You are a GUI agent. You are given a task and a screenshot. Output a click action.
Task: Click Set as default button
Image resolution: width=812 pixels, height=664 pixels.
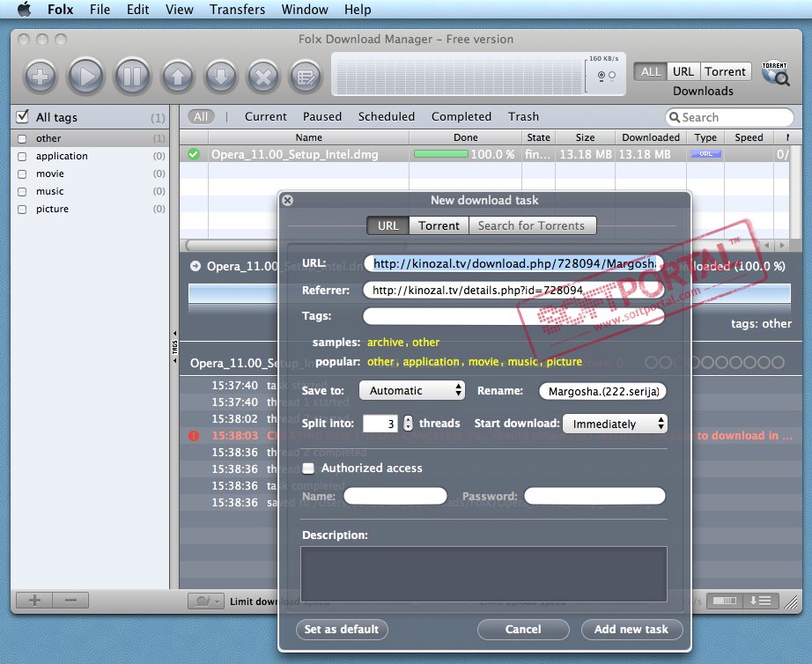click(341, 630)
